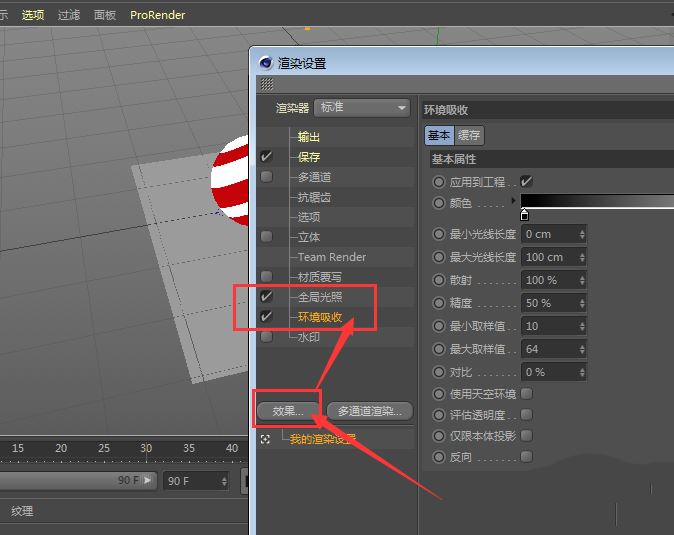Click the 最大取样值 stepper arrows

(582, 349)
